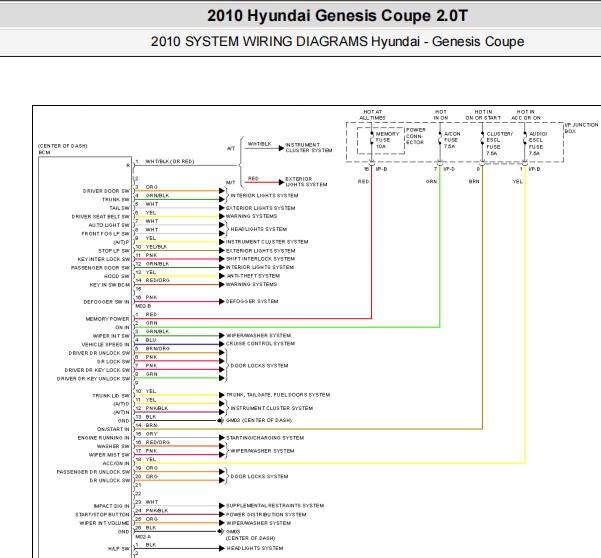This screenshot has height=558, width=601.
Task: Click the "YEL/BLK" wire color label
Action: click(156, 247)
